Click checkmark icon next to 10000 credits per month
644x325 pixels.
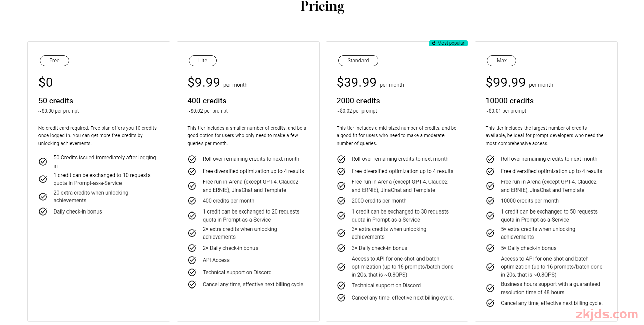(490, 201)
